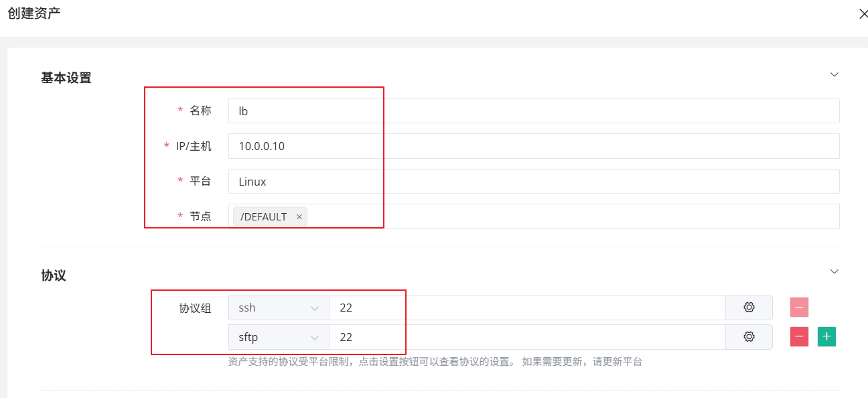Collapse the 协议 section
Screen dimensions: 868x398
pos(834,271)
